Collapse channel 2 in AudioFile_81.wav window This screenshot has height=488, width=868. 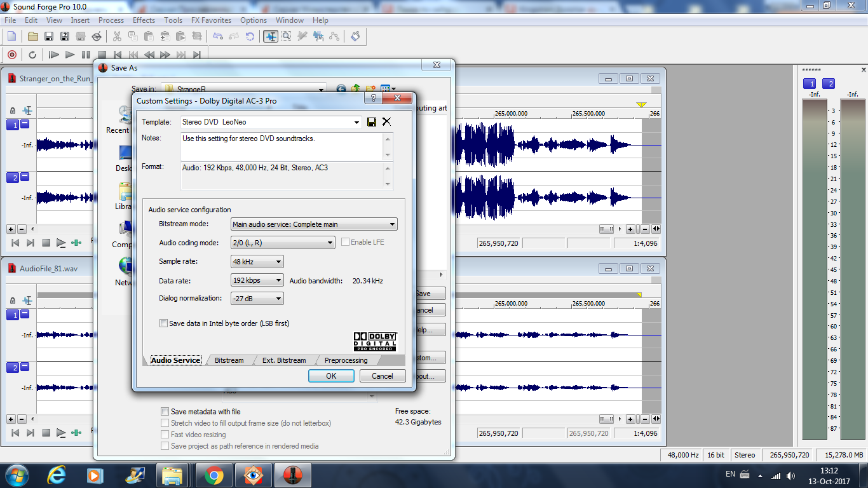click(x=25, y=367)
